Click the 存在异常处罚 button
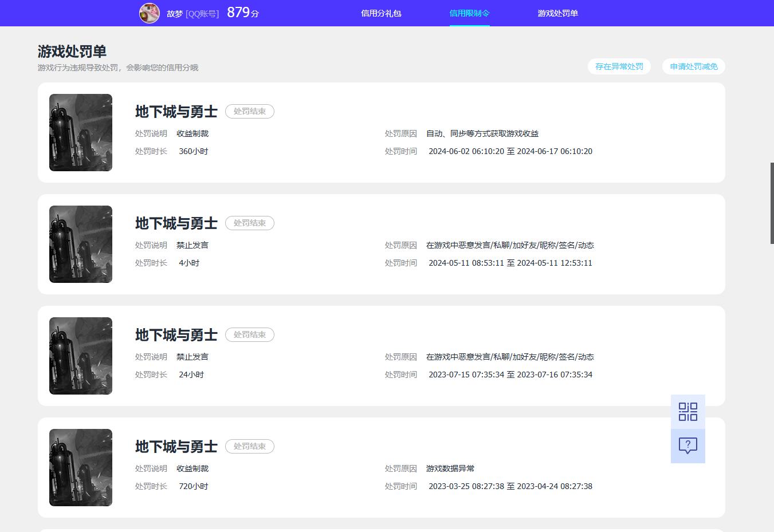Screen dimensions: 774x532 (x=619, y=66)
